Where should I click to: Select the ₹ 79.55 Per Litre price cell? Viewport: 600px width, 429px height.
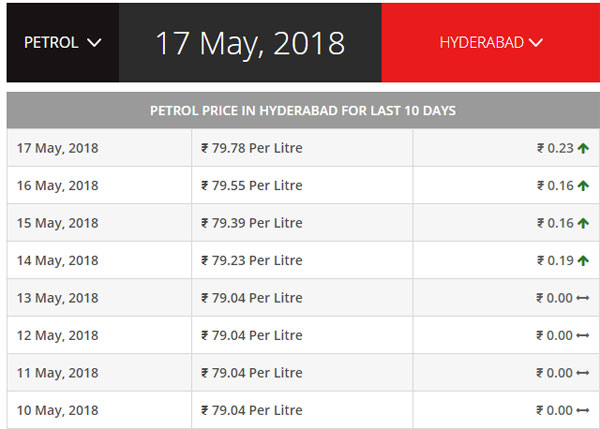302,185
